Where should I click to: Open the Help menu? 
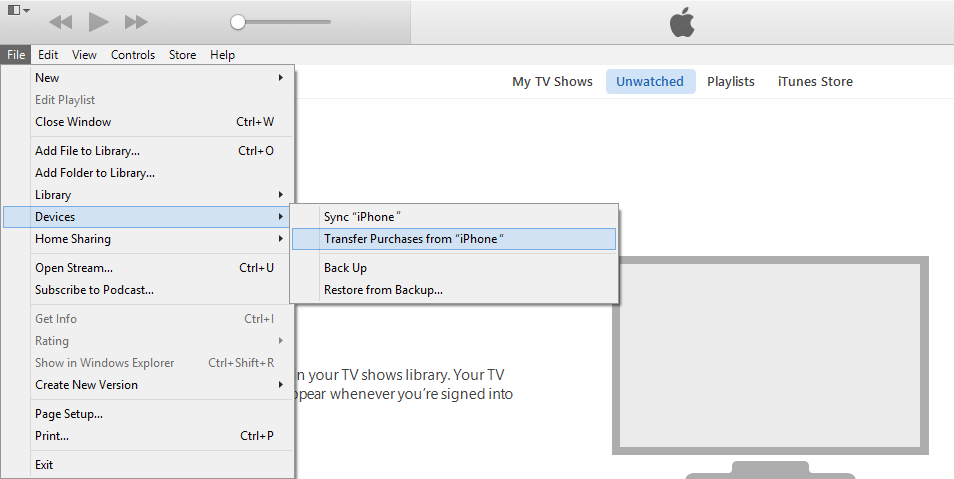coord(222,55)
